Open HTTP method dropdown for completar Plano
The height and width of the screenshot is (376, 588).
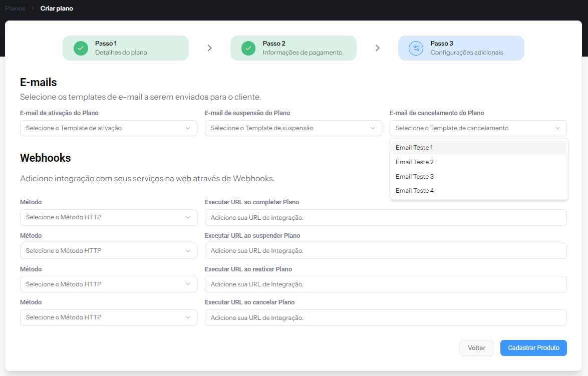(108, 217)
